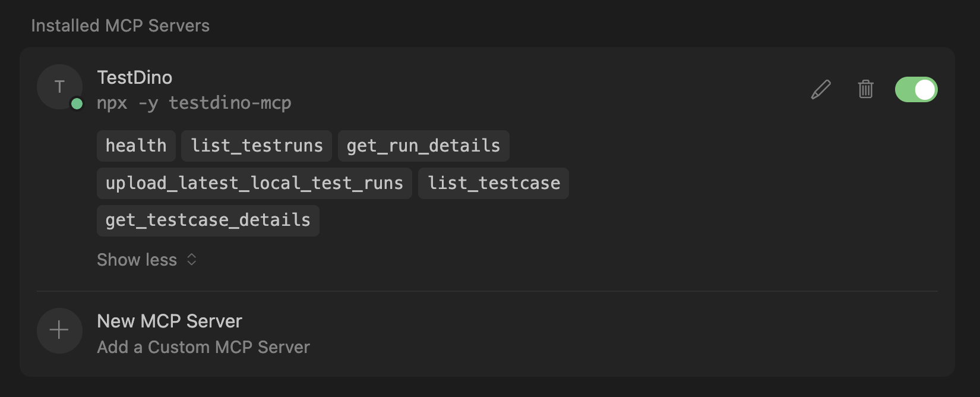
Task: Click the plus icon for New MCP Server
Action: [59, 330]
